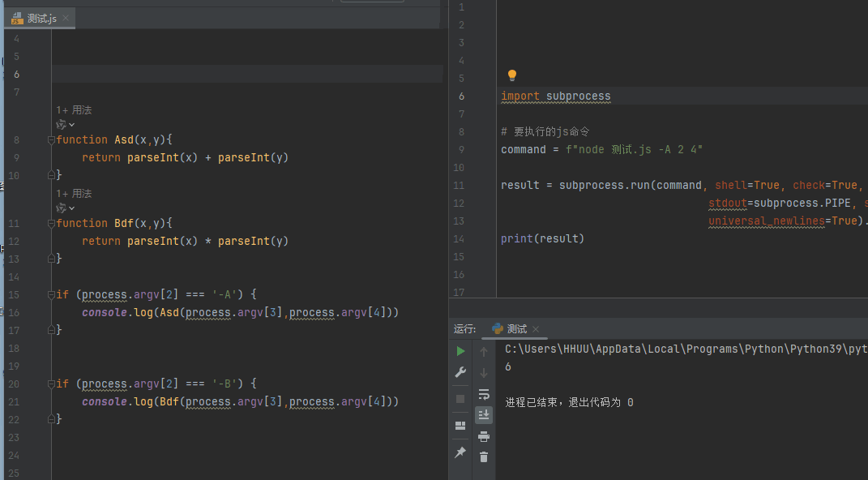The width and height of the screenshot is (868, 480).
Task: Click the Stop process square icon
Action: (x=460, y=399)
